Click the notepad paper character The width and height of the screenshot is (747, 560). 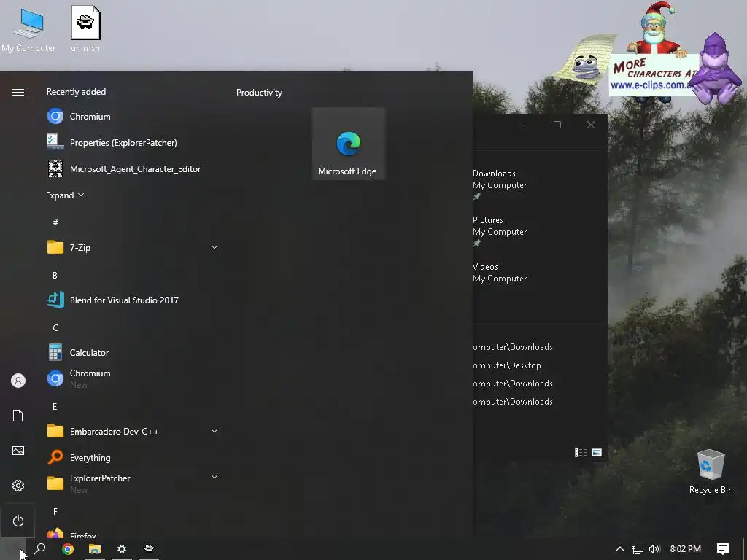(x=586, y=60)
